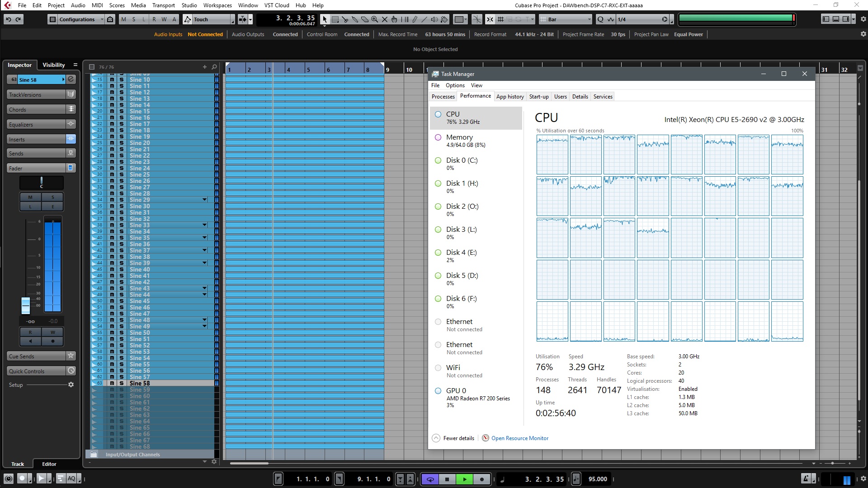This screenshot has height=488, width=868.
Task: Select the Erase tool
Action: coord(365,19)
